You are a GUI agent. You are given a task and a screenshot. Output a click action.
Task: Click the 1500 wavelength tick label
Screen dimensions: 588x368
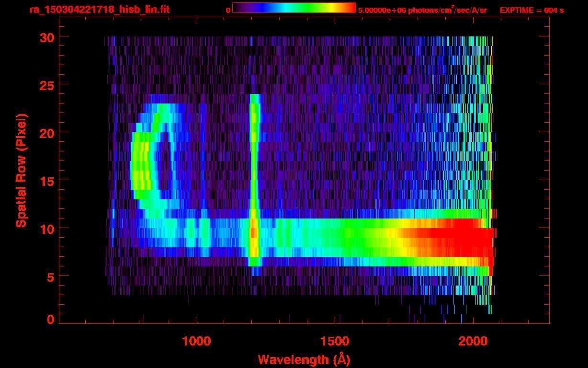tap(335, 341)
